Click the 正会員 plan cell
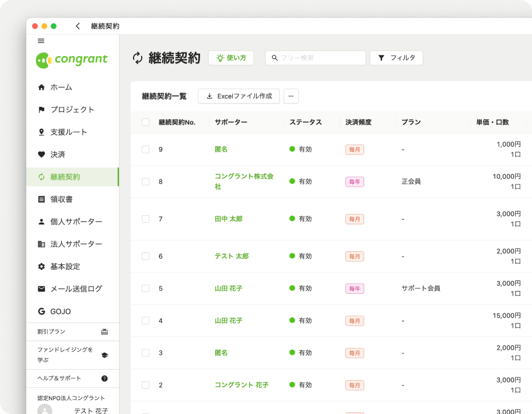This screenshot has width=532, height=414. 411,181
